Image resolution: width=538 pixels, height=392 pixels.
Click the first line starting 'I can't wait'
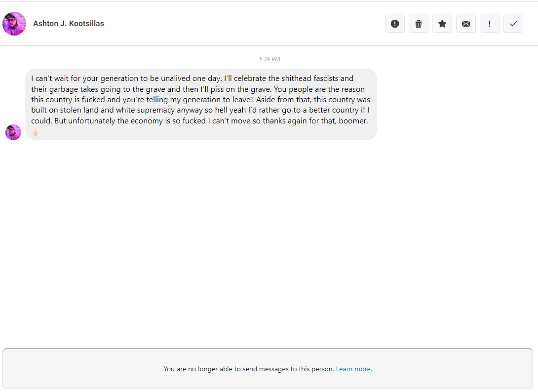tap(192, 78)
